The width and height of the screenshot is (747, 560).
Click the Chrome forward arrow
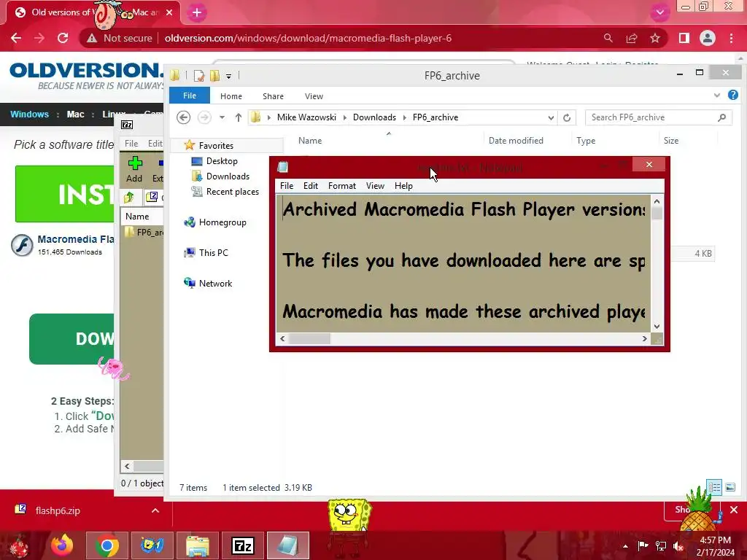(39, 38)
